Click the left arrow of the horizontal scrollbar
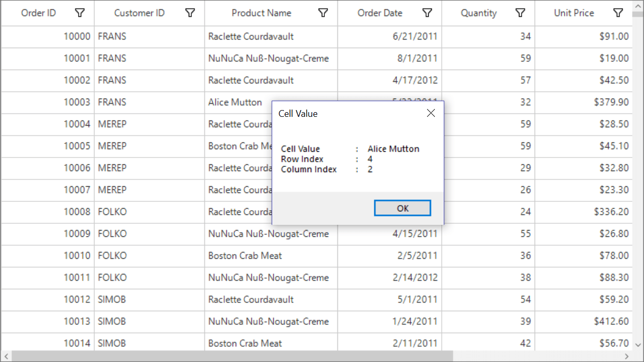This screenshot has width=644, height=362. pos(5,355)
